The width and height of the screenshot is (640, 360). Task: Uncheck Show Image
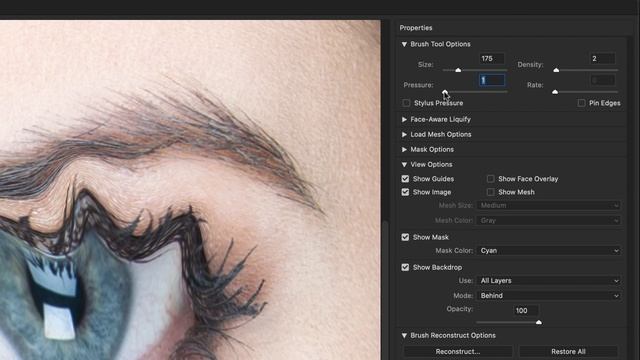(x=405, y=192)
